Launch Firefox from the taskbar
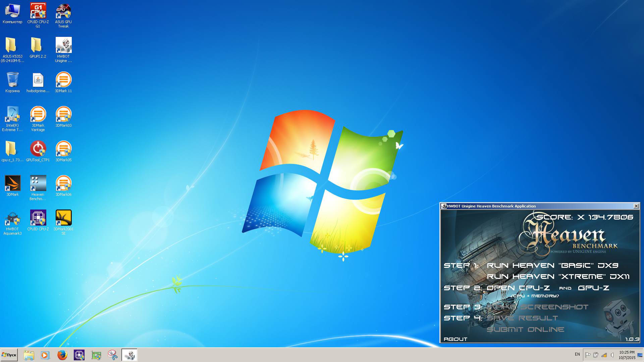This screenshot has height=362, width=644. (62, 355)
